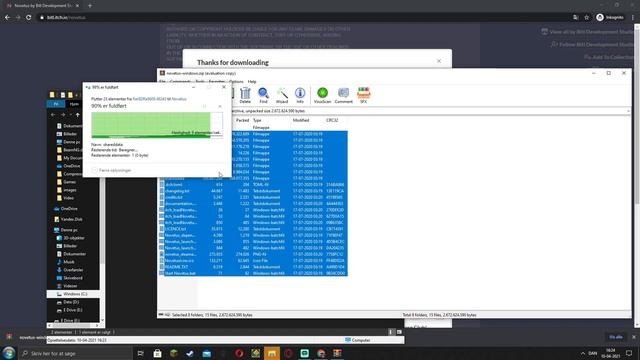Click the Inkognito profile button
The image size is (640, 360).
point(610,18)
